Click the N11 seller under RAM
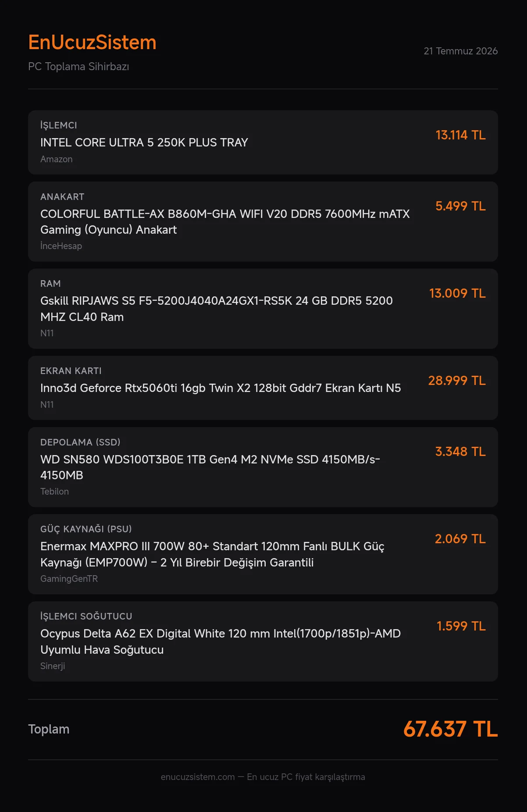Screen dimensions: 527x812 [x=47, y=333]
